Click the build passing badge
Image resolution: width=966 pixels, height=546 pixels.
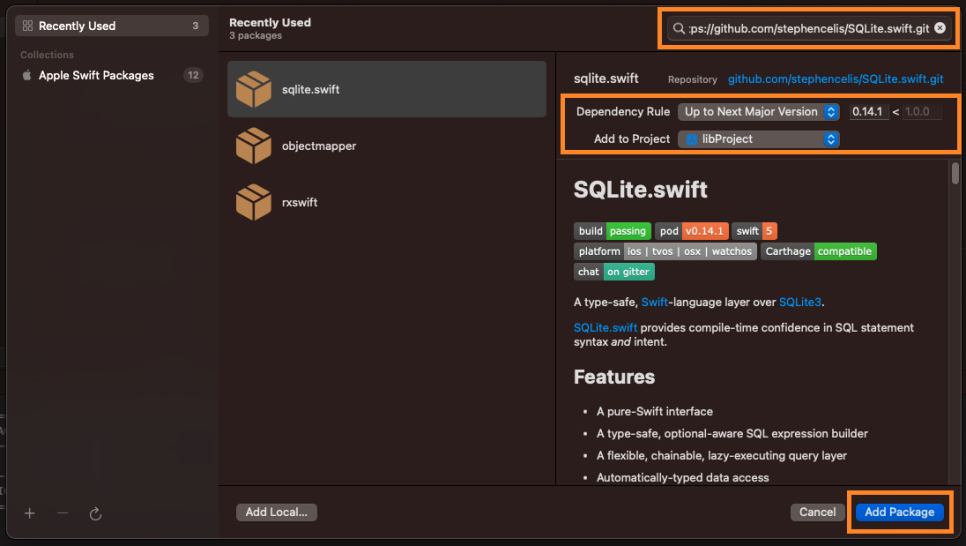click(612, 231)
